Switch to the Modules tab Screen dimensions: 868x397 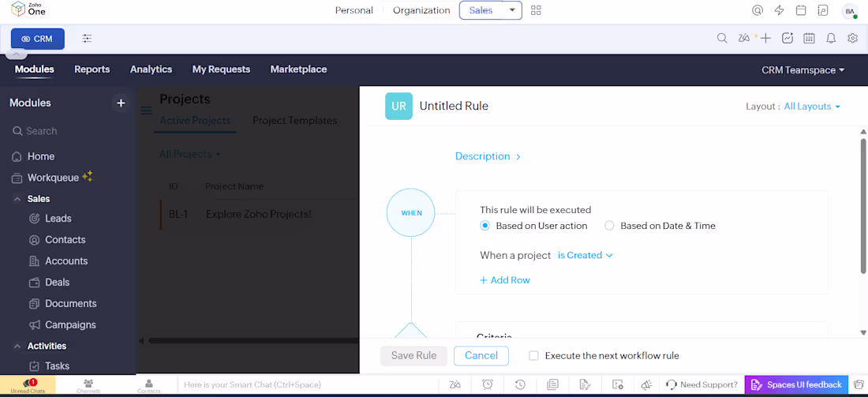34,69
